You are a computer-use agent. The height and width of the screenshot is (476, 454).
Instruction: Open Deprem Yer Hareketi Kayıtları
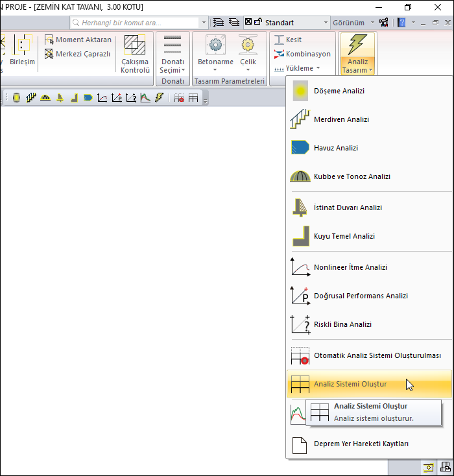369,444
